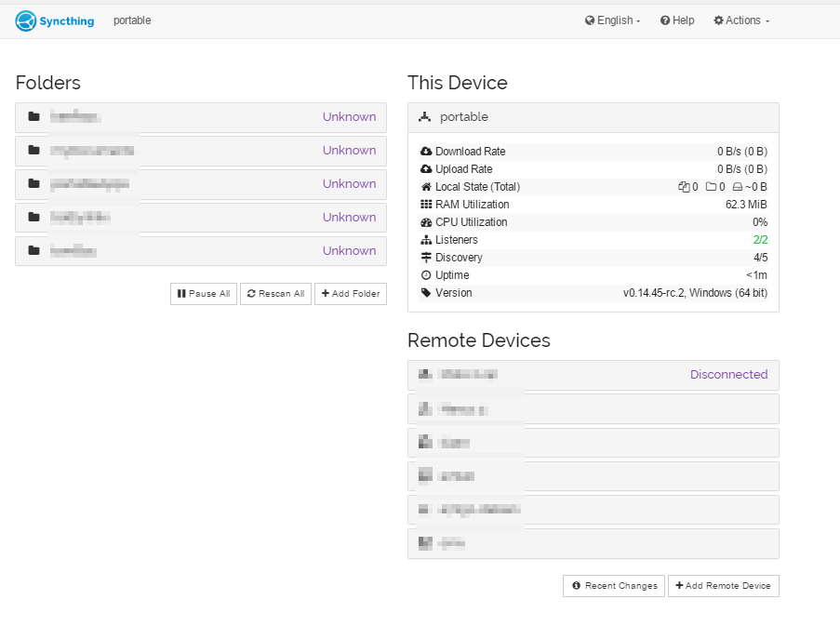This screenshot has width=840, height=626.
Task: Click the Download Rate cloud icon
Action: coord(424,151)
